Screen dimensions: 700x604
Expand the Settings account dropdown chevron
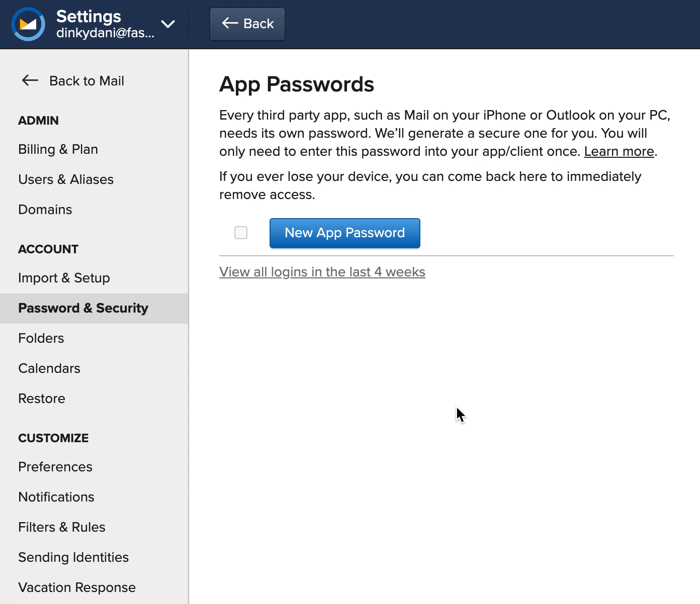click(x=168, y=24)
